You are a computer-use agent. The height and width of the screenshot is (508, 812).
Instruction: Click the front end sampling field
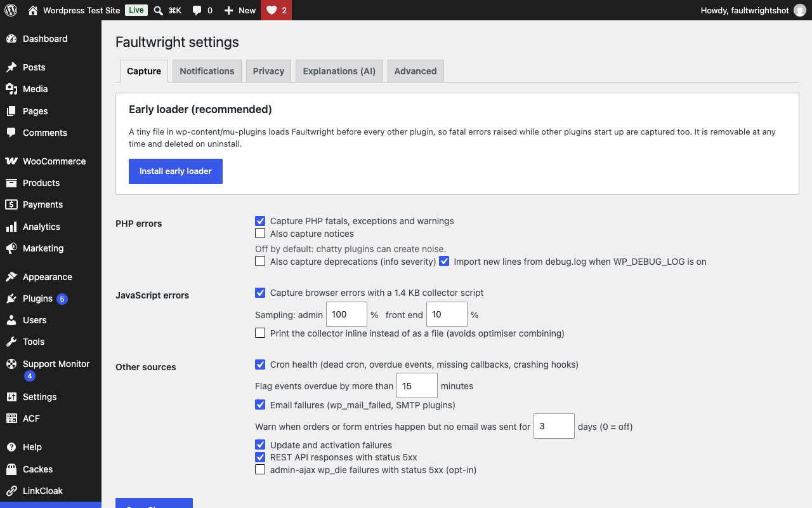(447, 314)
